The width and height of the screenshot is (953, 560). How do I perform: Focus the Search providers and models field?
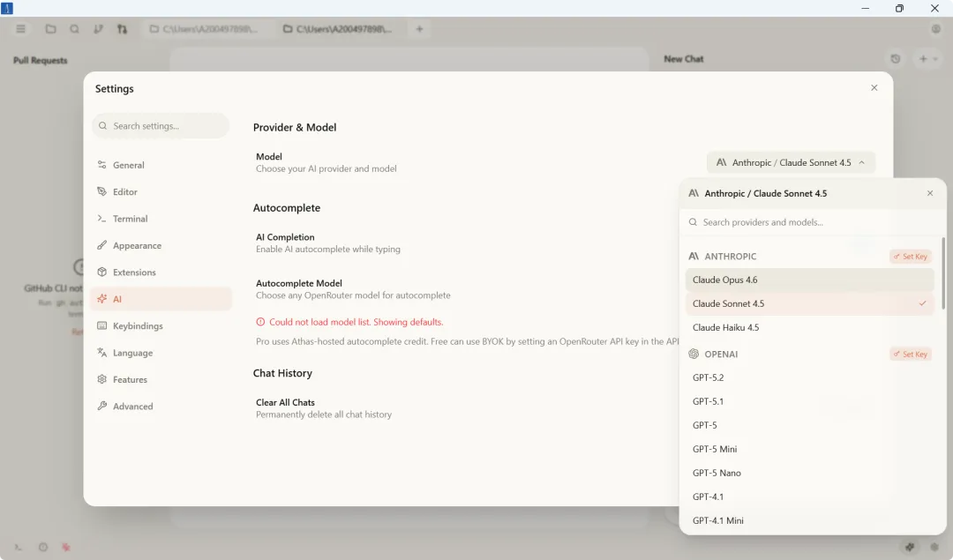[x=812, y=222]
